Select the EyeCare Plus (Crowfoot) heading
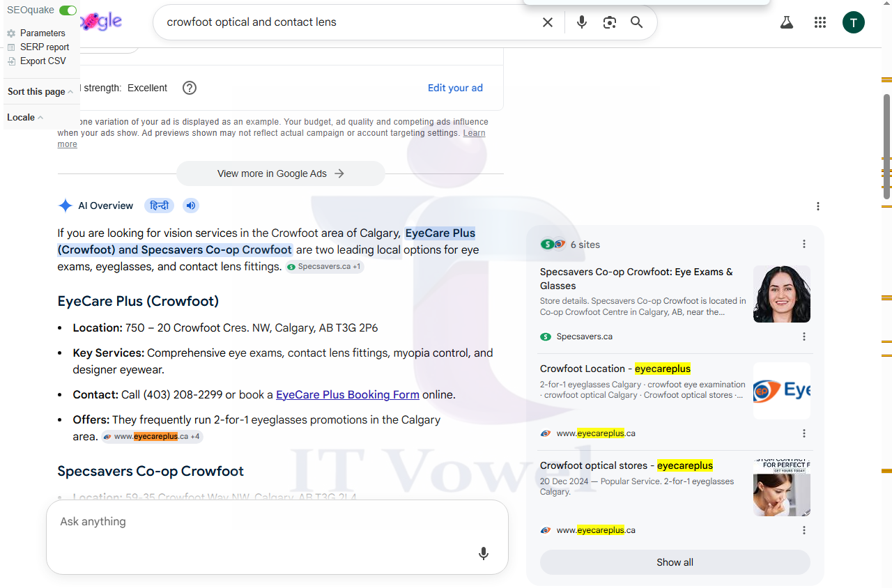This screenshot has height=588, width=892. click(x=138, y=301)
